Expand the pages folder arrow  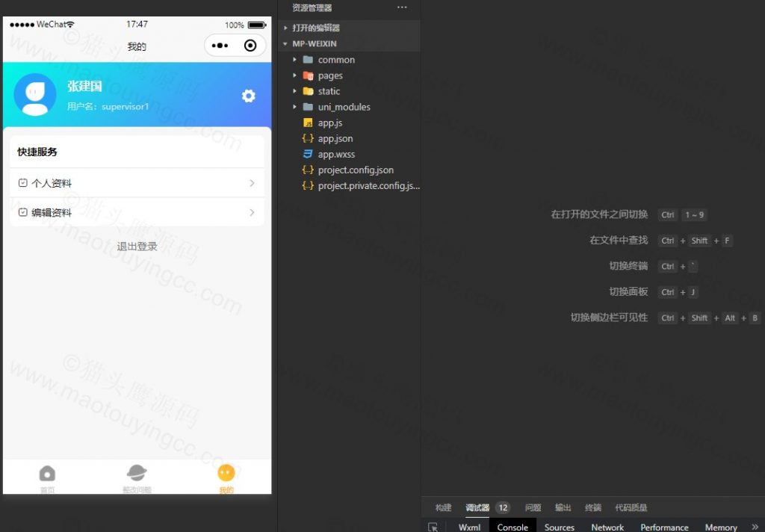pyautogui.click(x=294, y=75)
